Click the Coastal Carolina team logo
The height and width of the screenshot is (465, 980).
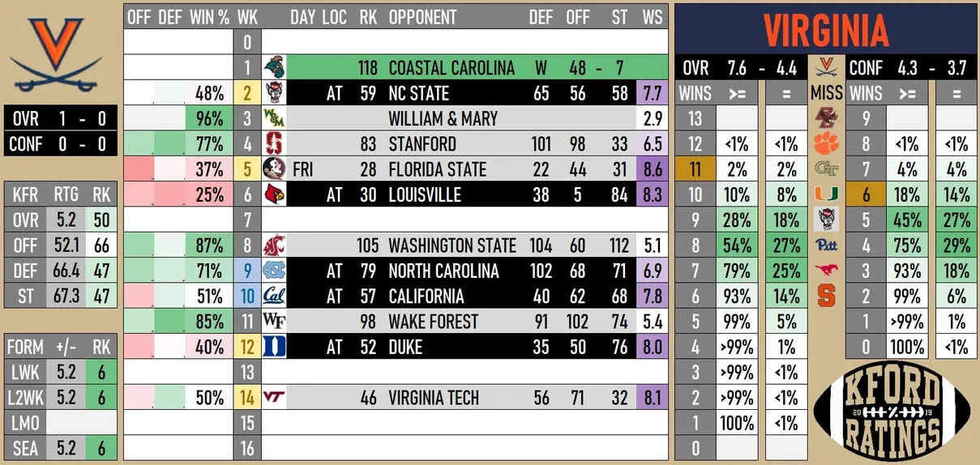[275, 68]
